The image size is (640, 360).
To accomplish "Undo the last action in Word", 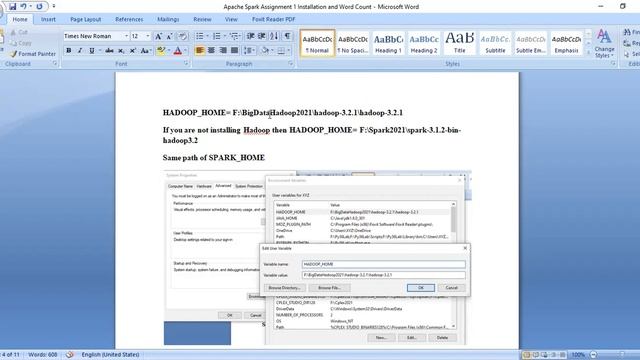I will (24, 7).
